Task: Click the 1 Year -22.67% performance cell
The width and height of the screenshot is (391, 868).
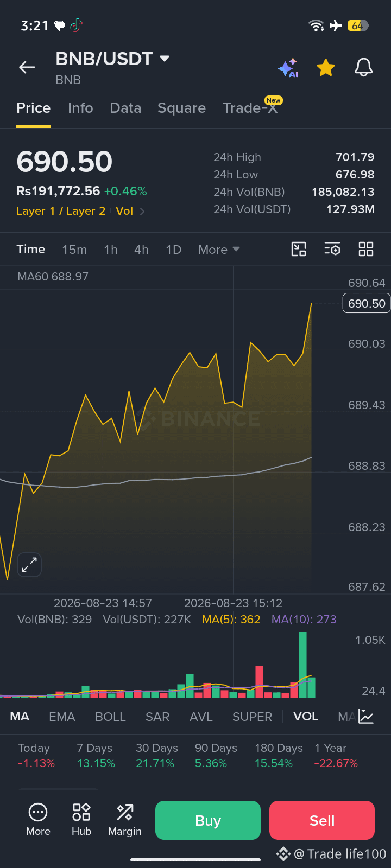Action: [336, 756]
